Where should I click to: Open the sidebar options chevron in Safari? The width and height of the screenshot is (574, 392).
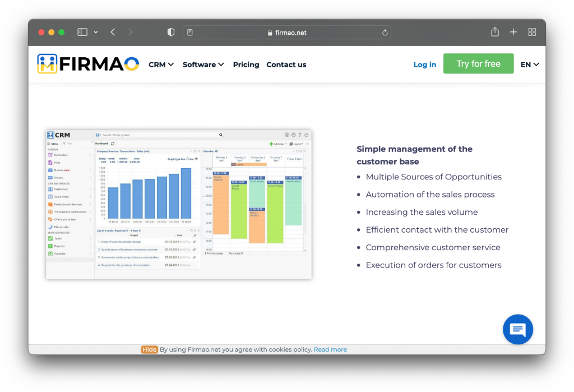click(x=95, y=32)
